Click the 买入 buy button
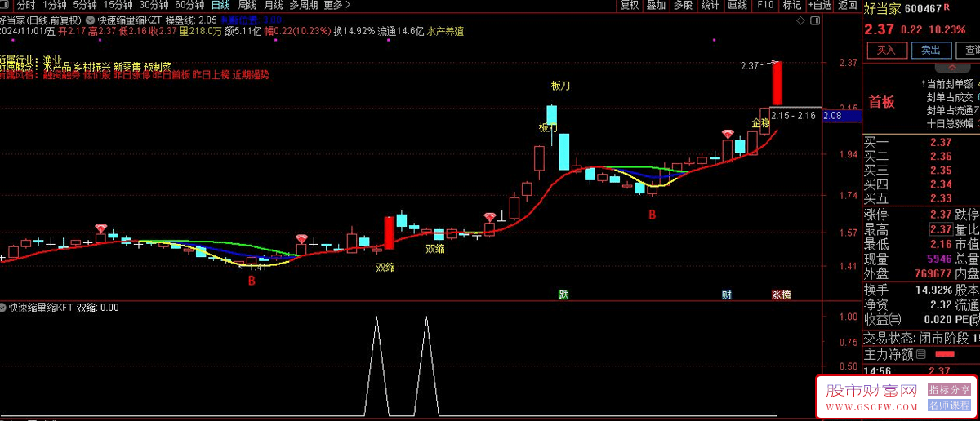This screenshot has width=980, height=421. tap(886, 50)
